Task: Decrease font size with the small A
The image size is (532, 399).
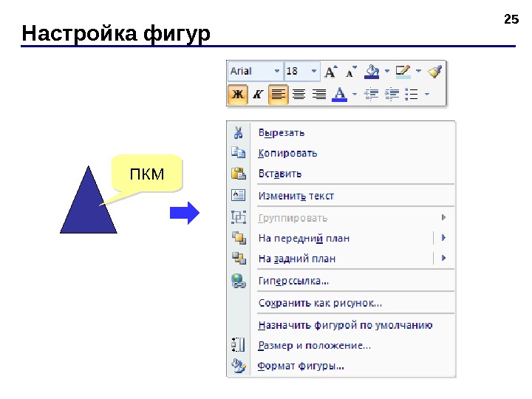Action: point(351,72)
